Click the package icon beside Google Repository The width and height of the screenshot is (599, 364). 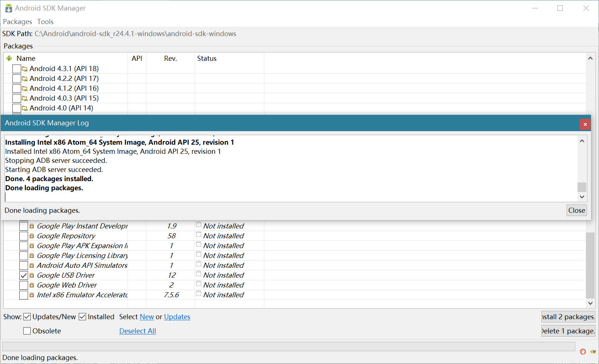[x=32, y=236]
